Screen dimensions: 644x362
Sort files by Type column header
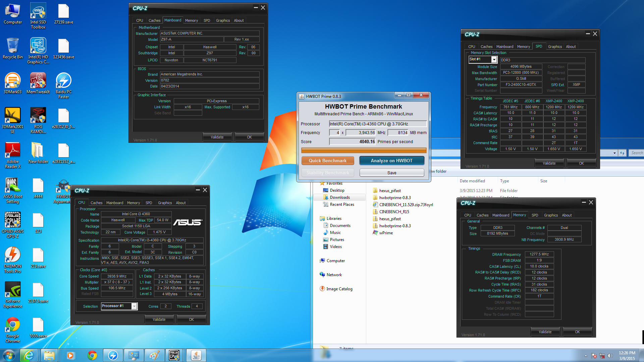click(504, 181)
